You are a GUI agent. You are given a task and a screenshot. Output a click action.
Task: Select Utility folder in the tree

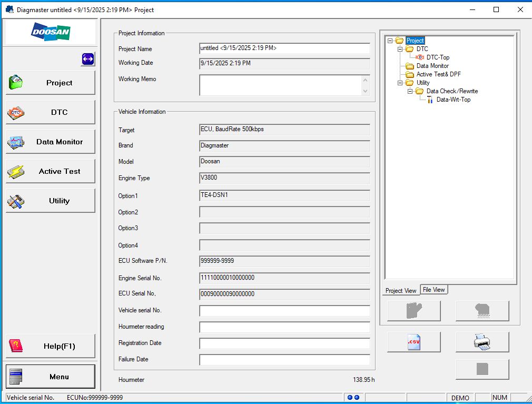click(423, 83)
